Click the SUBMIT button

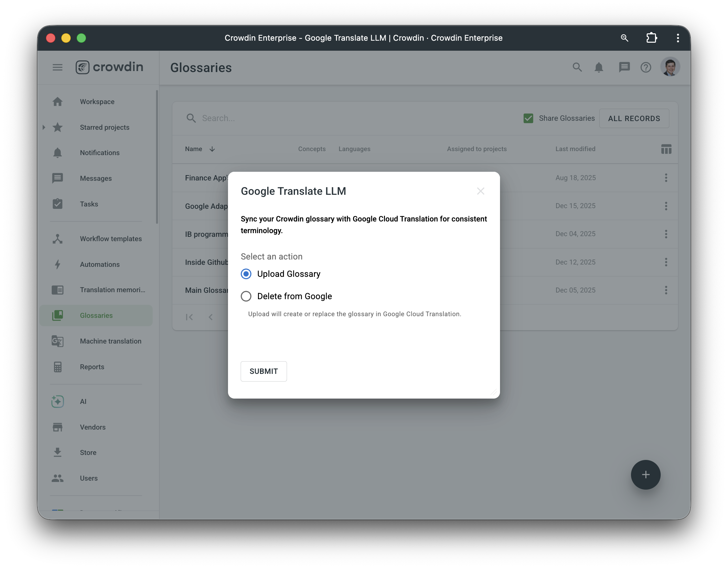(x=264, y=371)
